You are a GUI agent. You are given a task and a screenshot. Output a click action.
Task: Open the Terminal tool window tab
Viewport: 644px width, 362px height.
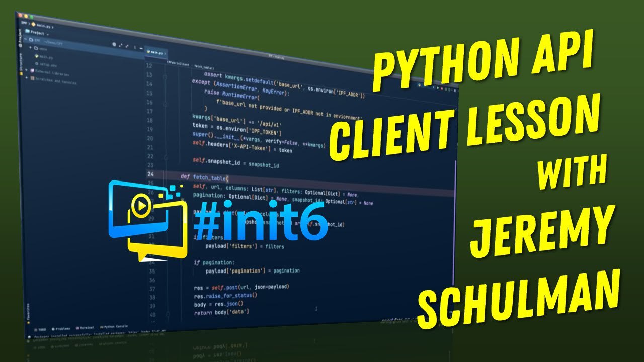(85, 328)
